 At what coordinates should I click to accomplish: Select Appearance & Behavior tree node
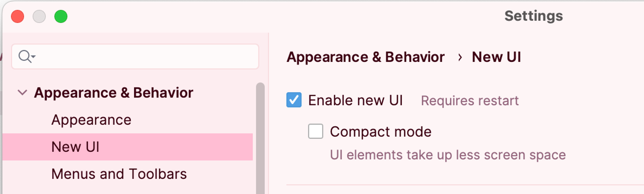pos(113,93)
